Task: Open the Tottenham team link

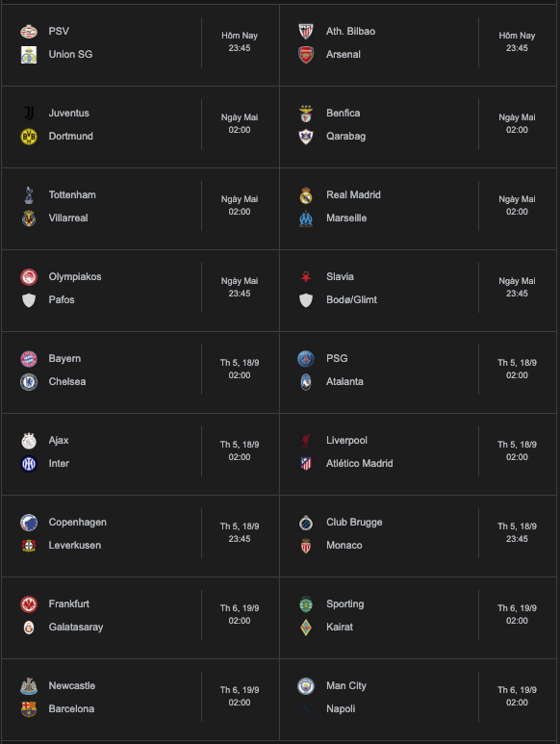Action: (72, 195)
